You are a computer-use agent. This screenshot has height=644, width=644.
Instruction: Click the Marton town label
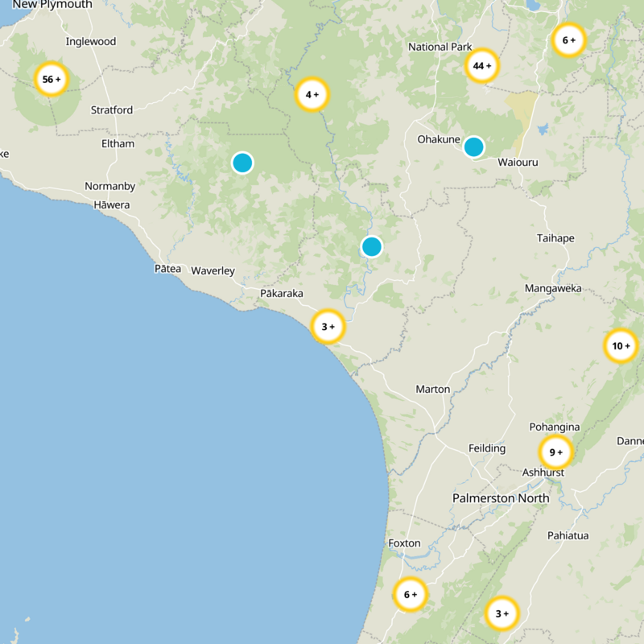[x=433, y=389]
